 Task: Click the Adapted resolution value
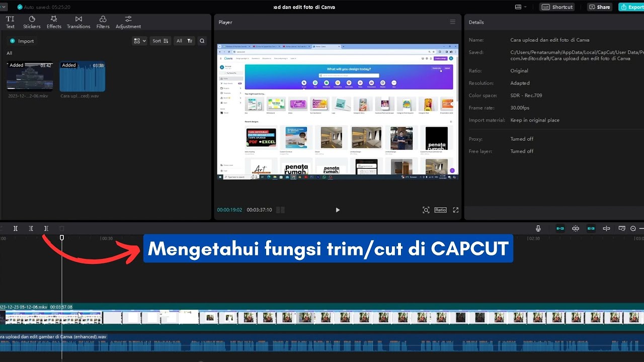tap(520, 83)
